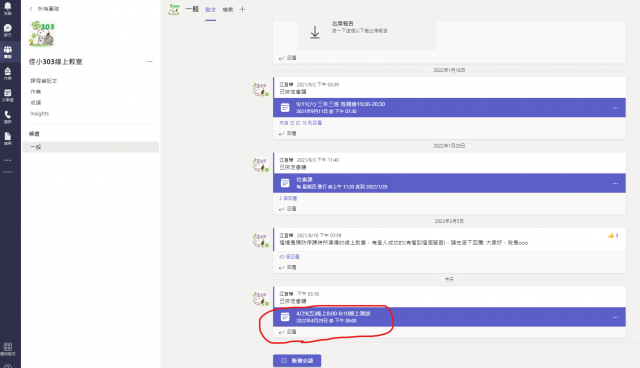The width and height of the screenshot is (640, 368).
Task: Click poster avatar beside 43 replies post
Action: pos(260,240)
